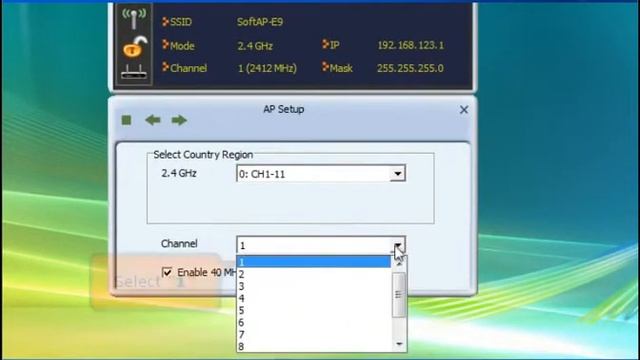
Task: Click the green stop square icon
Action: point(127,120)
